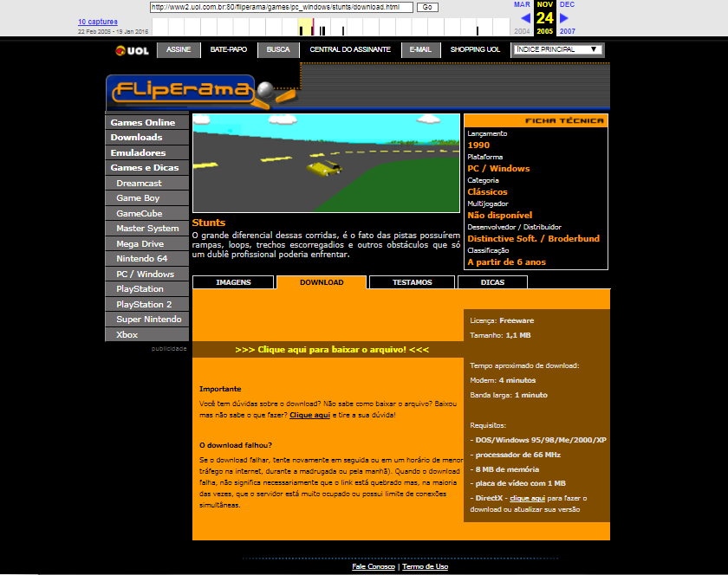Open E-MAIL in top bar

click(420, 49)
